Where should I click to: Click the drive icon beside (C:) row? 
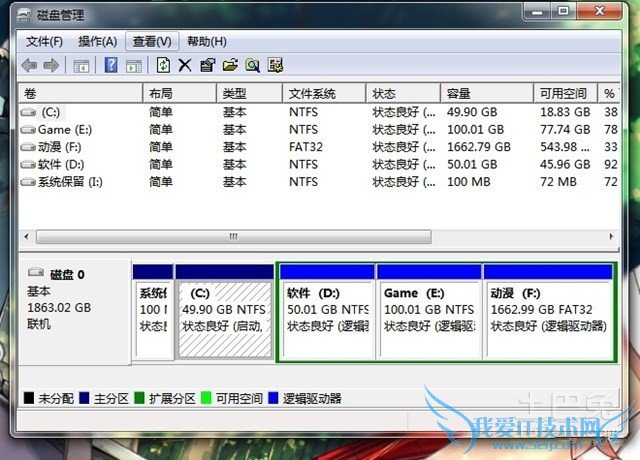[28, 112]
